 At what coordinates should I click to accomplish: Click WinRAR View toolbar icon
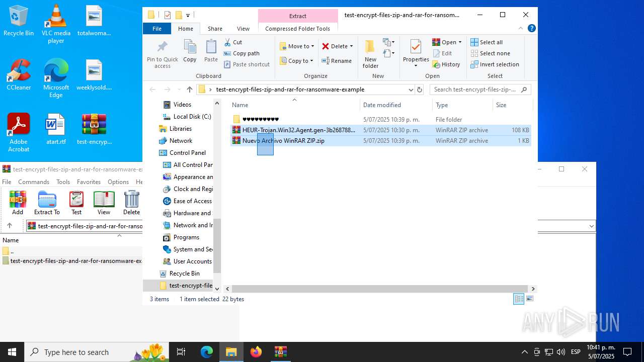[104, 203]
